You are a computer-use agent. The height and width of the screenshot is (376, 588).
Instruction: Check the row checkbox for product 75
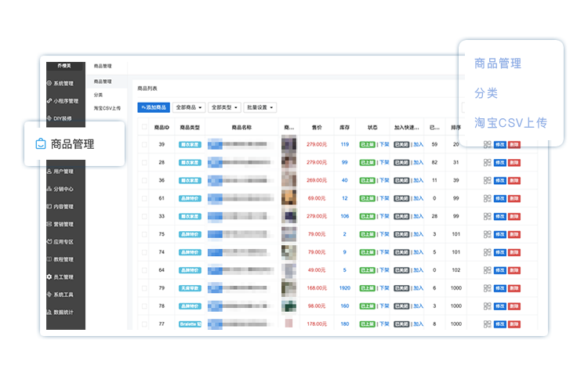coord(144,234)
